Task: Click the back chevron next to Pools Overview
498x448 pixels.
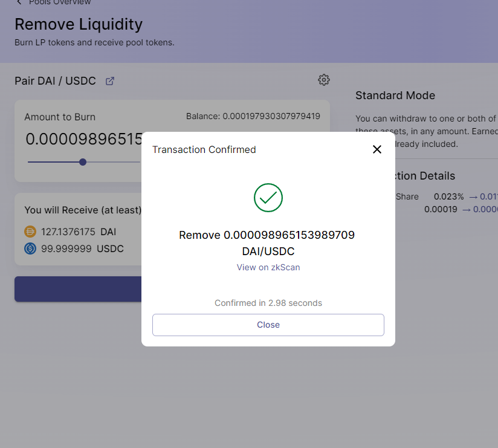Action: tap(19, 2)
